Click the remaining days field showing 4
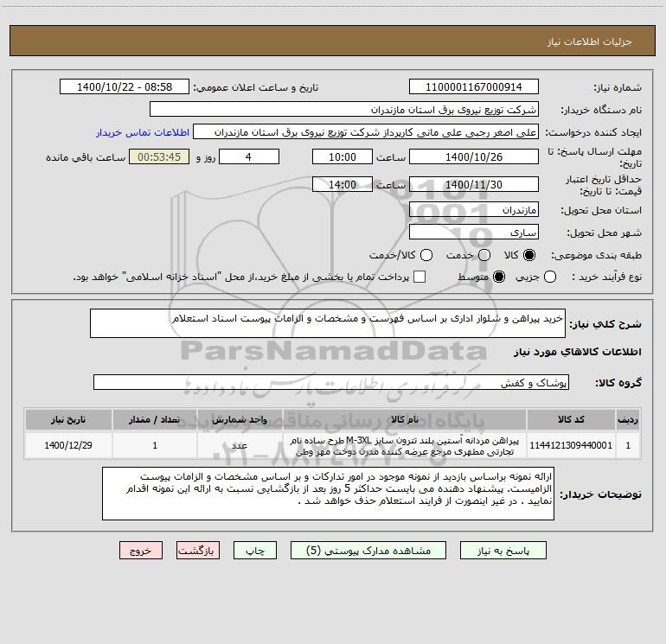Image resolution: width=666 pixels, height=644 pixels. tap(249, 156)
